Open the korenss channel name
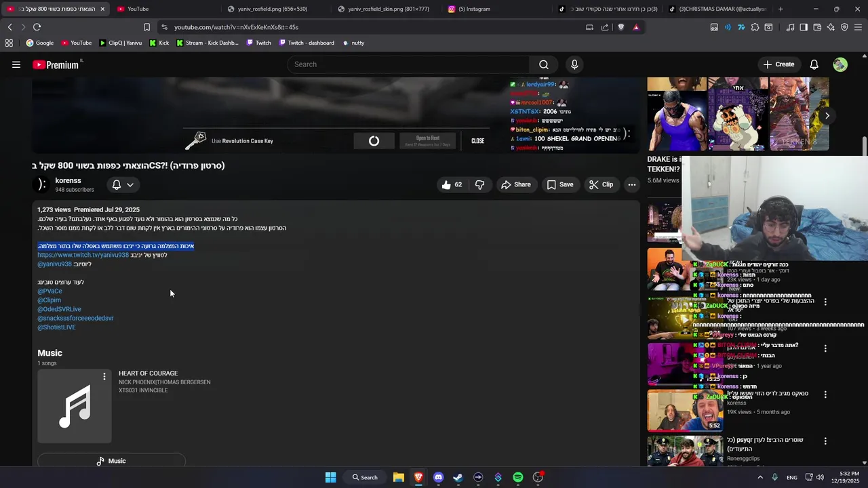868x488 pixels. (x=68, y=181)
